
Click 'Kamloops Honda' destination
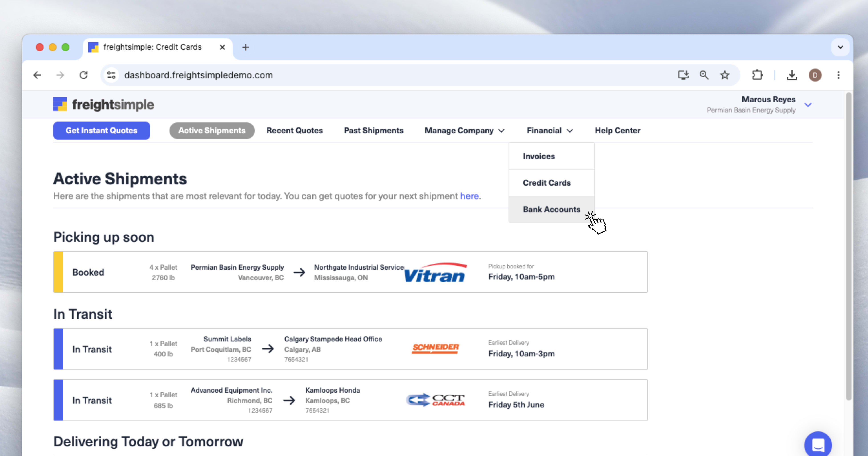tap(333, 390)
